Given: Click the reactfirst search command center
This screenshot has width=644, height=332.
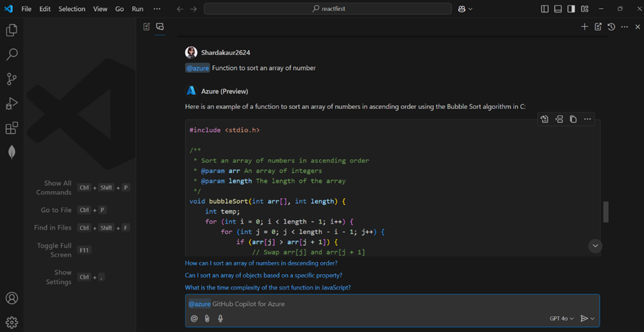Looking at the screenshot, I should pyautogui.click(x=327, y=9).
